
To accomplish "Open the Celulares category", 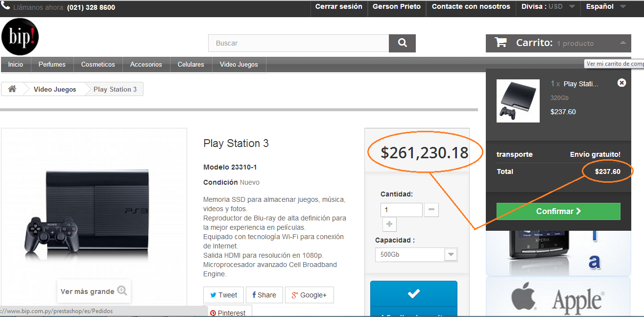I will coord(191,65).
